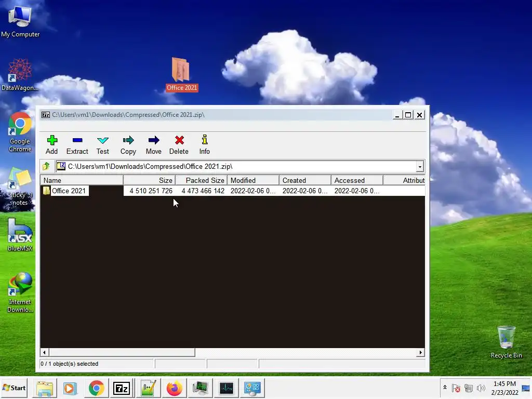Click in the archive path field

click(236, 167)
